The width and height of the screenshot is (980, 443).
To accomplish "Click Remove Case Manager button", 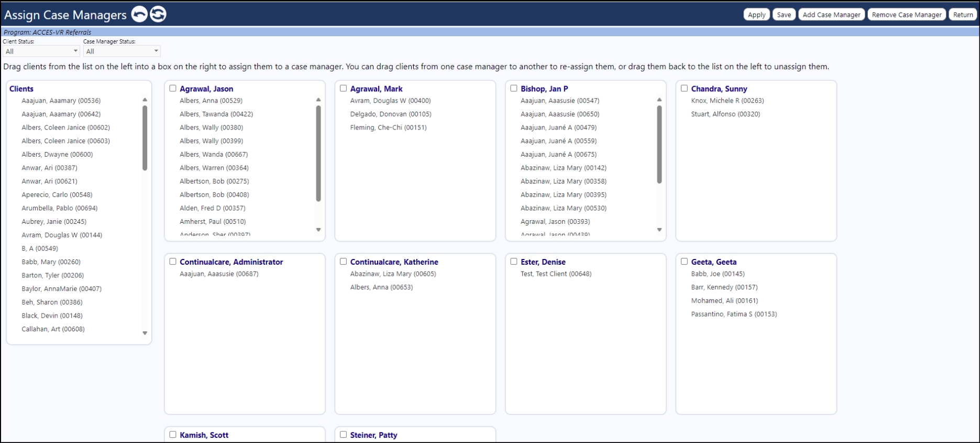I will [906, 15].
